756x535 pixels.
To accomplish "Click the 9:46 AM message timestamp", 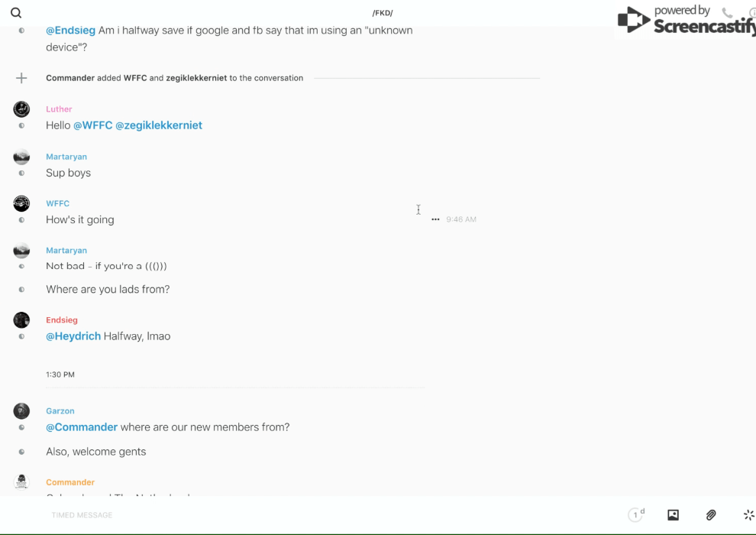I will (461, 219).
